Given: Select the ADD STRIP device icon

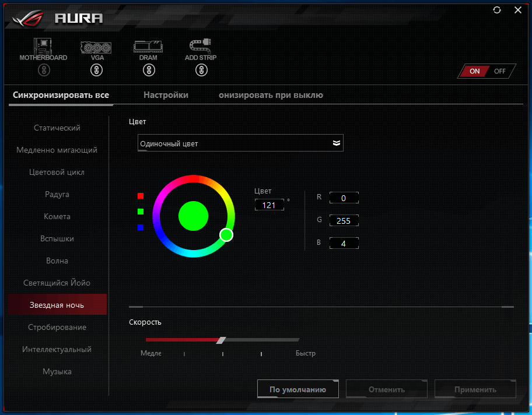Looking at the screenshot, I should 201,46.
